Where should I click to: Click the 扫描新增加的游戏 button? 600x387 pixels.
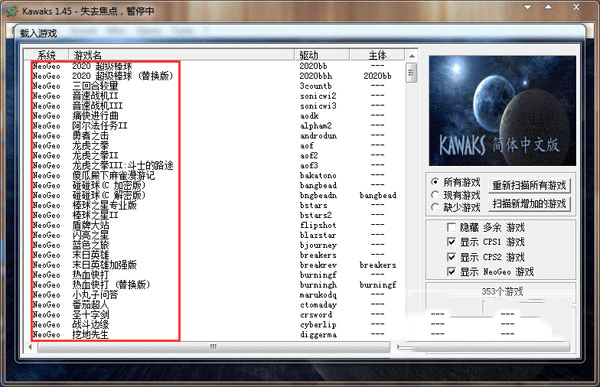530,204
